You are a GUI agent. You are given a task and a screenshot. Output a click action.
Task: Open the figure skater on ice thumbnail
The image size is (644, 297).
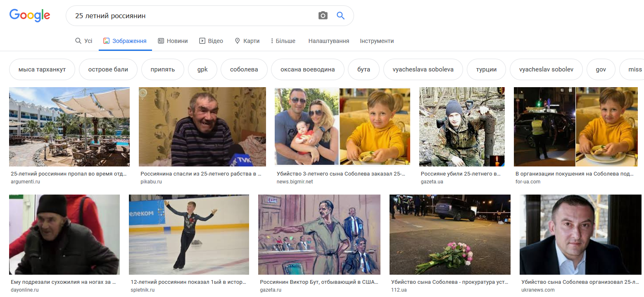pyautogui.click(x=189, y=235)
